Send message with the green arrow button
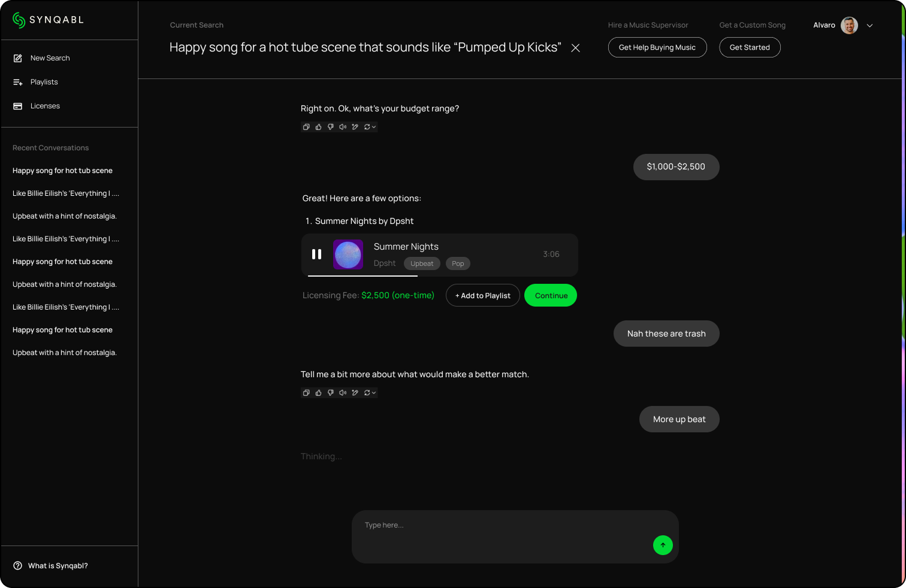Image resolution: width=906 pixels, height=588 pixels. point(663,545)
